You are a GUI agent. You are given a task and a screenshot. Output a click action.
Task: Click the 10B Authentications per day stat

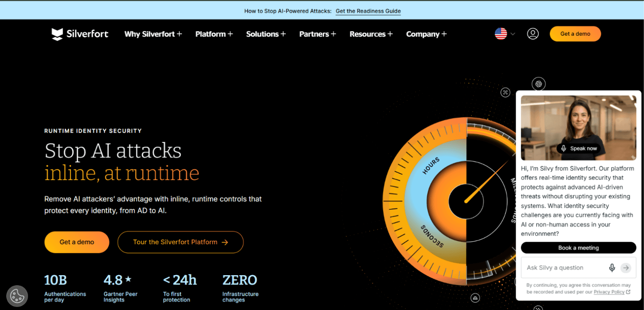pyautogui.click(x=65, y=288)
